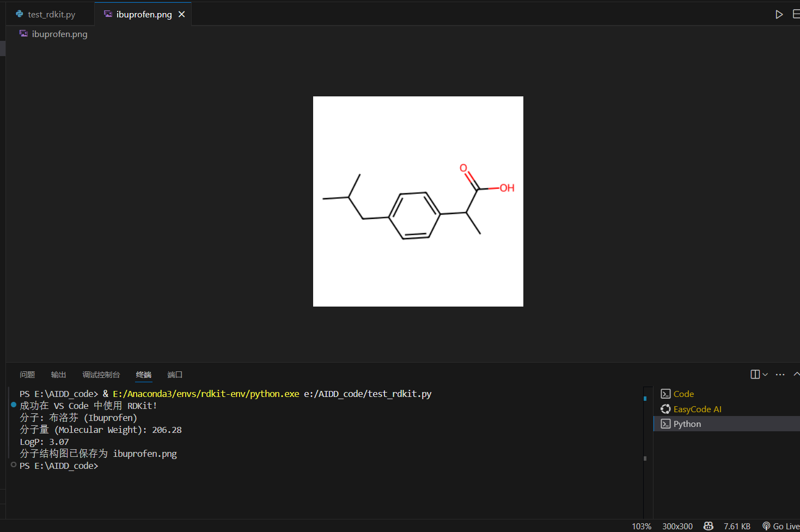Expand the ibuprofen.png breadcrumb path

[59, 34]
